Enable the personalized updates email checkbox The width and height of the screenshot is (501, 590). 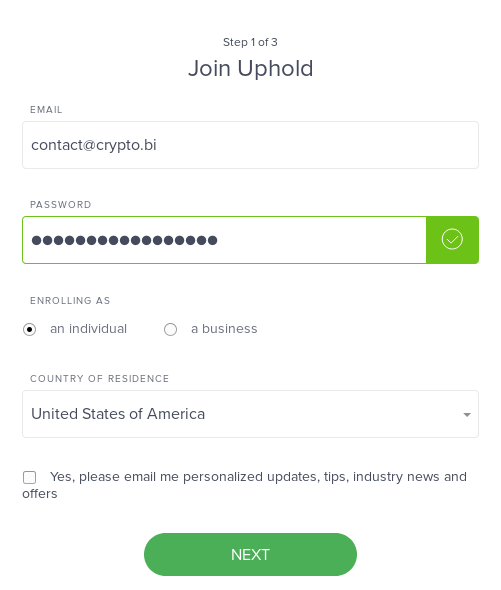[29, 477]
